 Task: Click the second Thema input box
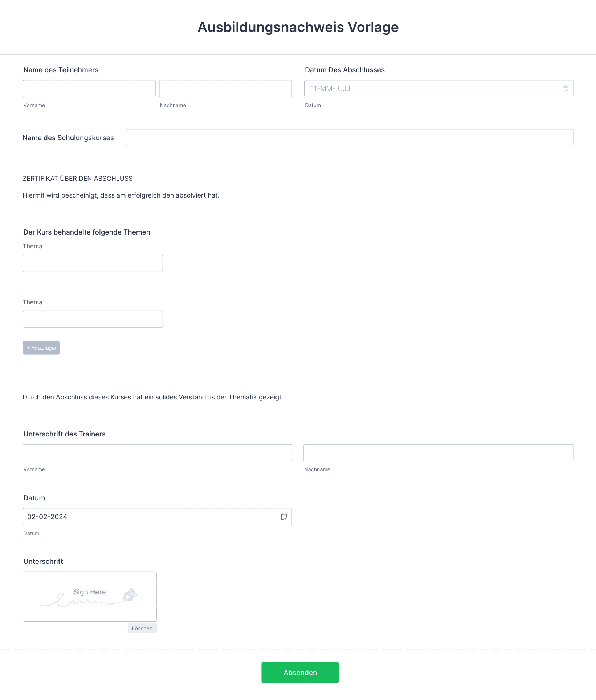click(93, 320)
